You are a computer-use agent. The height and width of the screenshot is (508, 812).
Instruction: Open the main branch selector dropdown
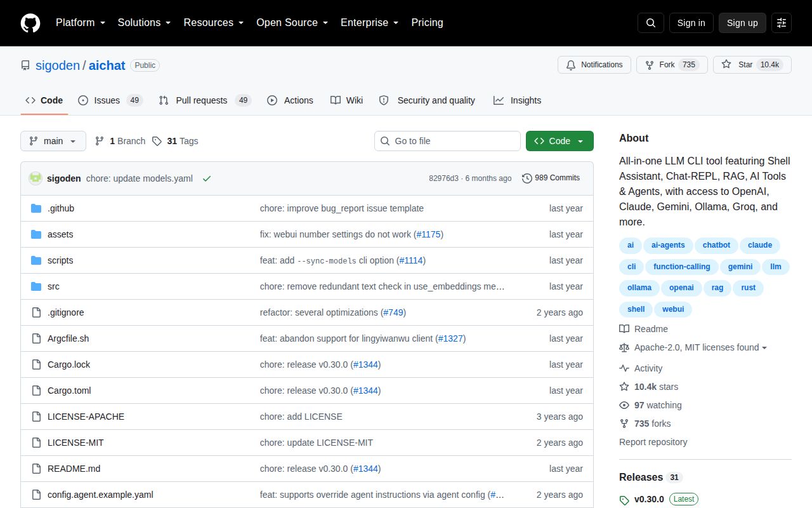(x=53, y=141)
